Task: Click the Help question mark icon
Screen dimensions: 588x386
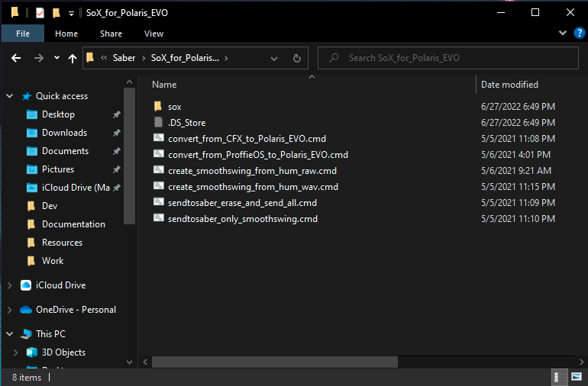Action: pyautogui.click(x=579, y=33)
